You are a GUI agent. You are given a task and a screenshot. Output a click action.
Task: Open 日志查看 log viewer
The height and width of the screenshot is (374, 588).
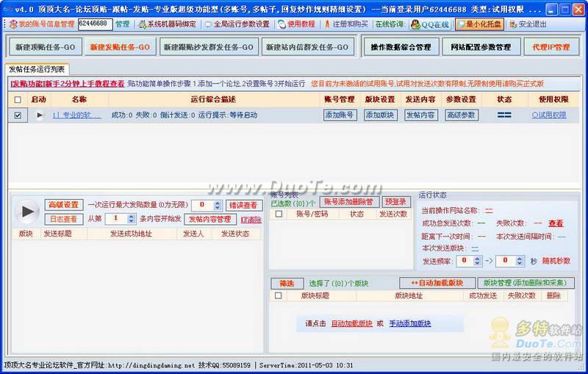pos(63,219)
